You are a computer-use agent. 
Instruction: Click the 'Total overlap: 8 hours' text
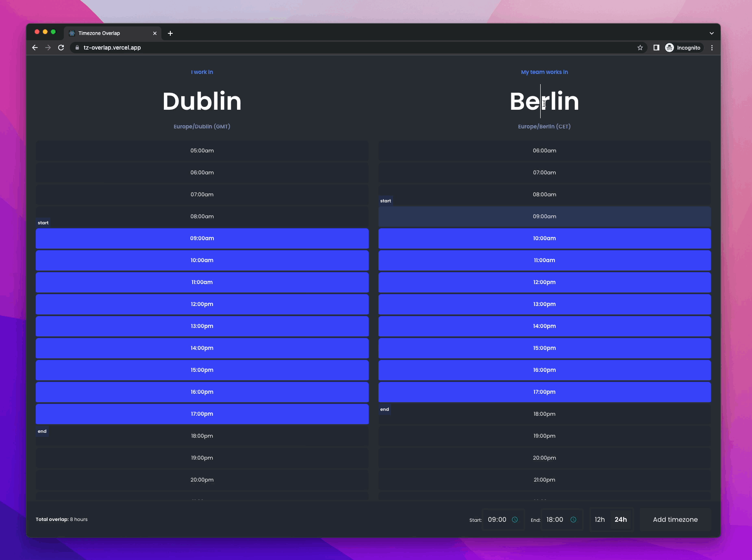pos(61,519)
